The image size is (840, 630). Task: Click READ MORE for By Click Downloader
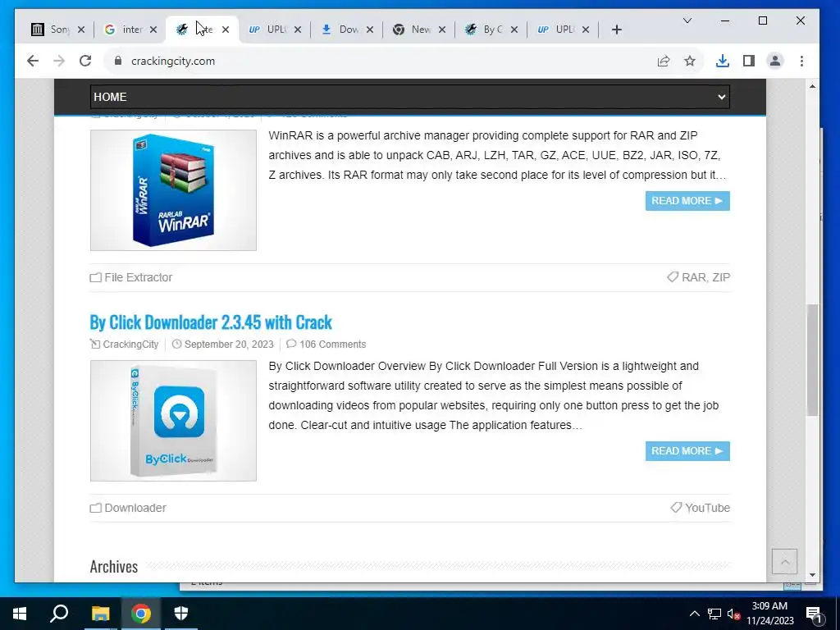click(x=687, y=451)
